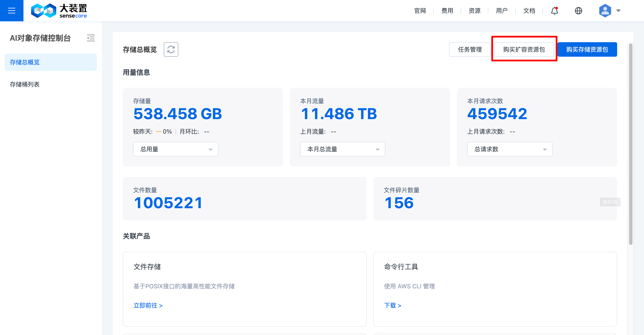
Task: Select 存储桶列表 in the sidebar
Action: point(25,84)
